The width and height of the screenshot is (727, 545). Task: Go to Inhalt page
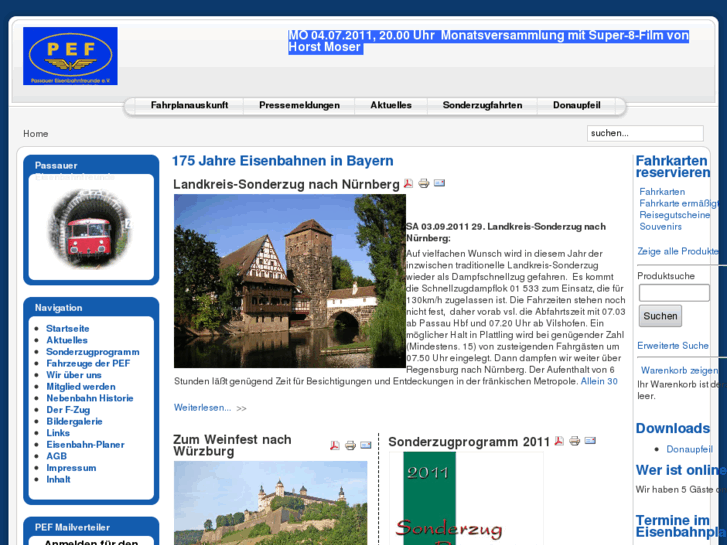click(58, 479)
